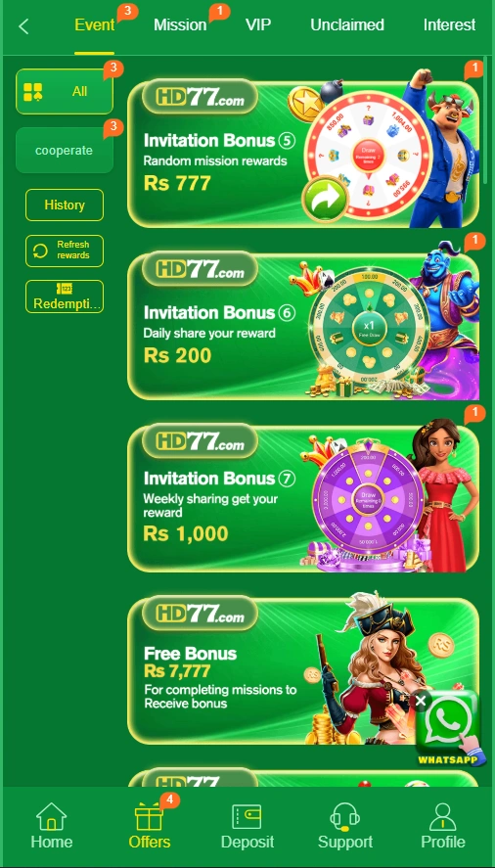Open the Free Bonus Rs 7,777 banner
Screen dimensions: 495x868
click(x=303, y=670)
